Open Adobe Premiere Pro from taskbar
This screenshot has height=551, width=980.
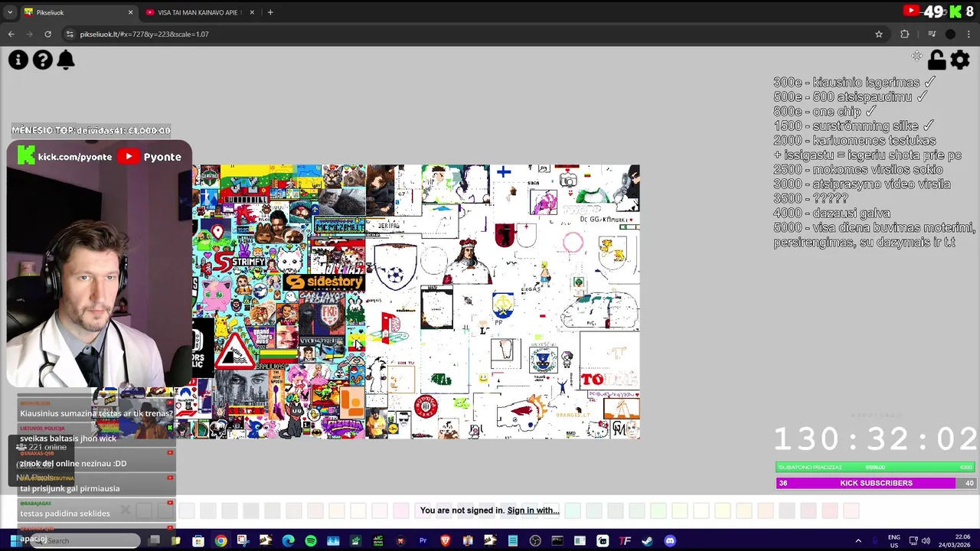pyautogui.click(x=423, y=541)
